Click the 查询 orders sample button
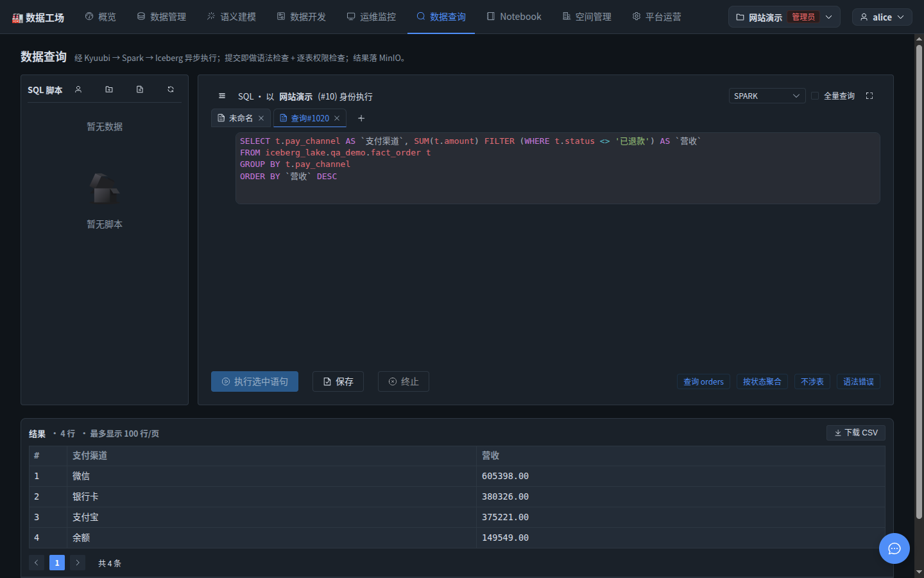 coord(703,381)
